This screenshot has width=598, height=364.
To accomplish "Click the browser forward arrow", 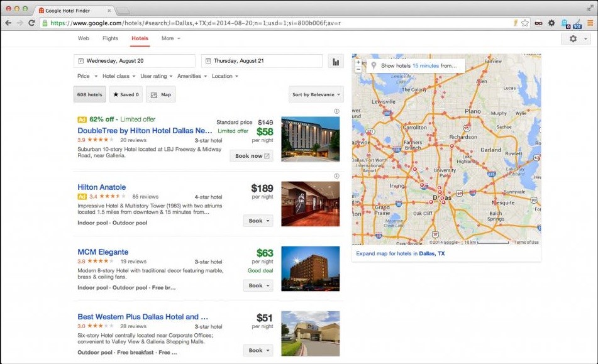I will tap(19, 23).
